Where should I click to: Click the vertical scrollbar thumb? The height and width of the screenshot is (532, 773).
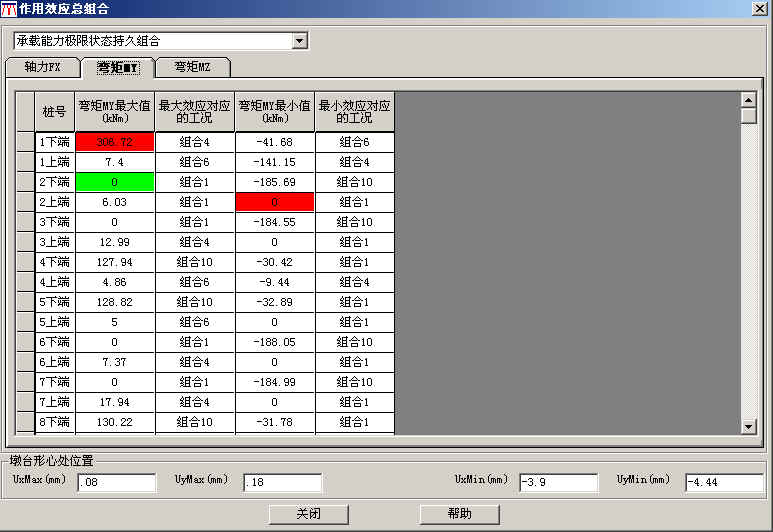click(748, 115)
